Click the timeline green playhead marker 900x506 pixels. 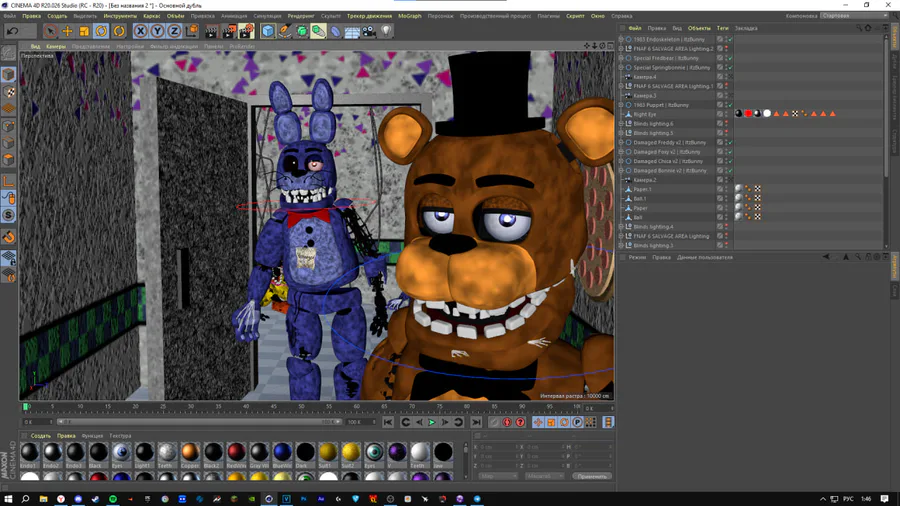(x=25, y=407)
